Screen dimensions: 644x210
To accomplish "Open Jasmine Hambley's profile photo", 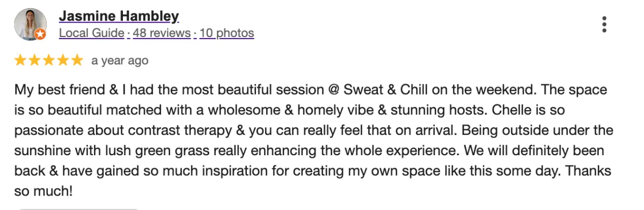I will point(29,25).
